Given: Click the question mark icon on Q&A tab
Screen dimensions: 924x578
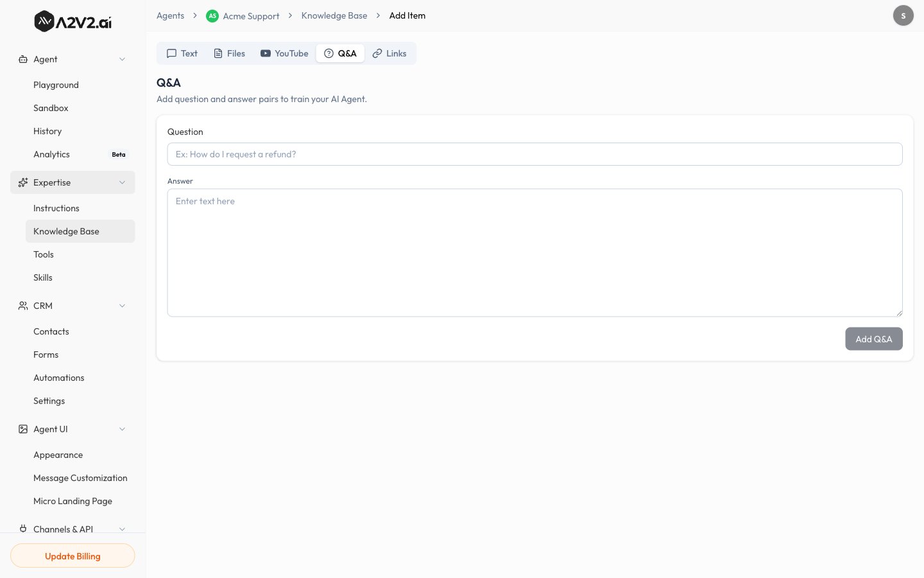Looking at the screenshot, I should tap(329, 53).
